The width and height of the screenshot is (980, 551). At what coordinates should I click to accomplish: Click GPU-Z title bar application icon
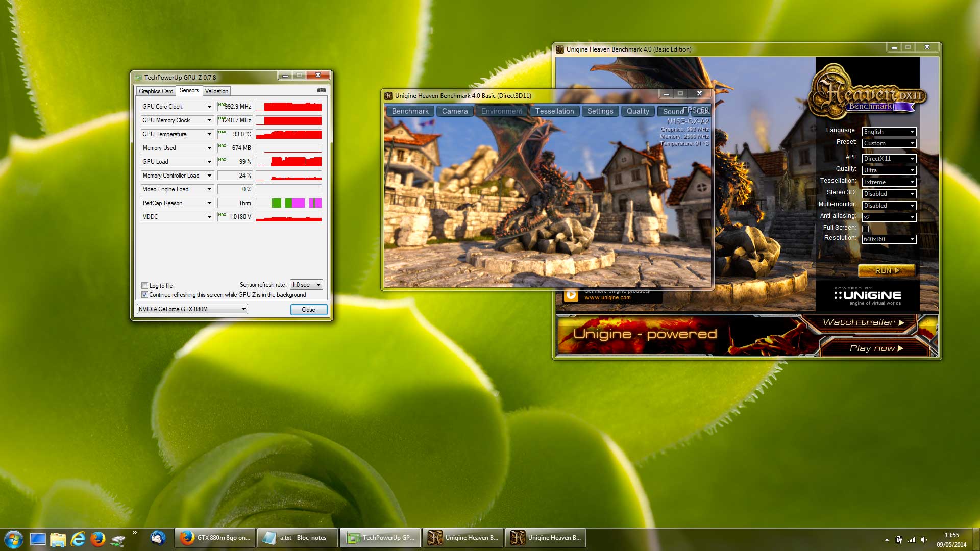(x=138, y=78)
